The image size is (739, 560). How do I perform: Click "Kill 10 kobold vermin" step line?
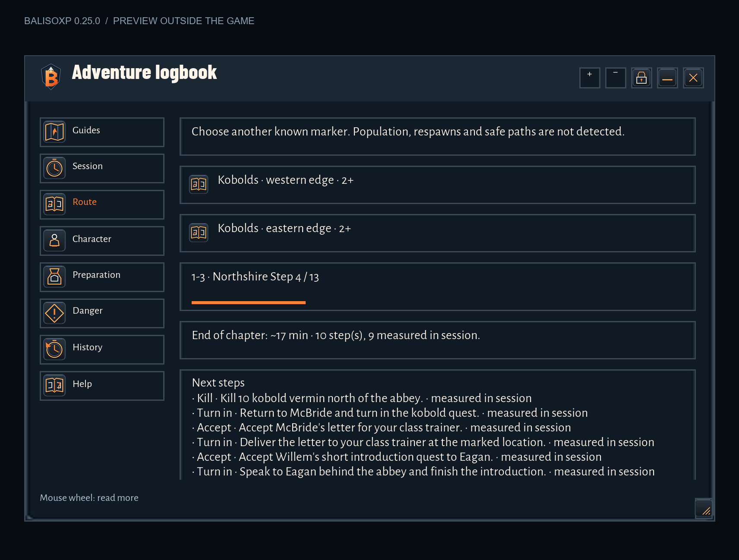pyautogui.click(x=362, y=398)
